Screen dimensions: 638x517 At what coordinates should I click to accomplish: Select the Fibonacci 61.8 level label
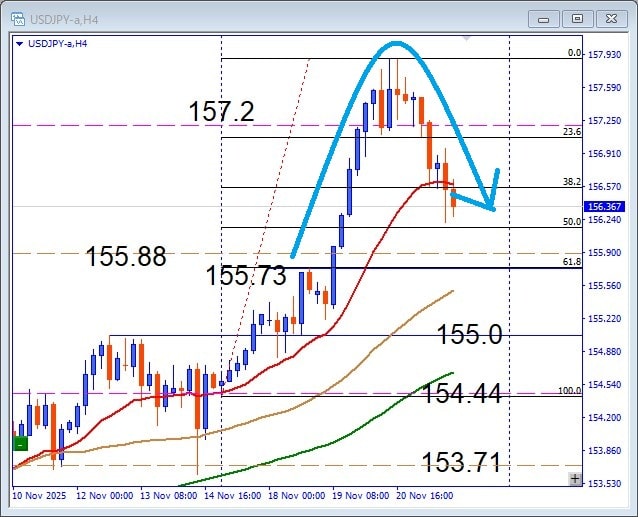point(572,261)
